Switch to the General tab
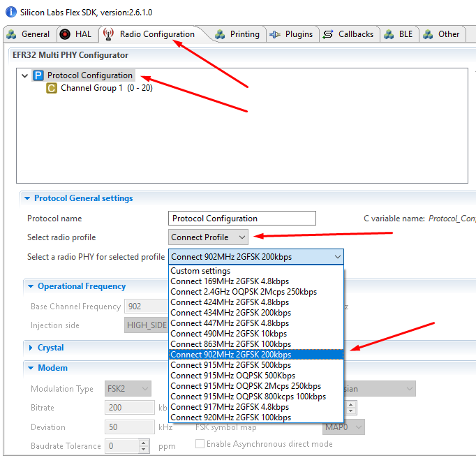 (30, 34)
